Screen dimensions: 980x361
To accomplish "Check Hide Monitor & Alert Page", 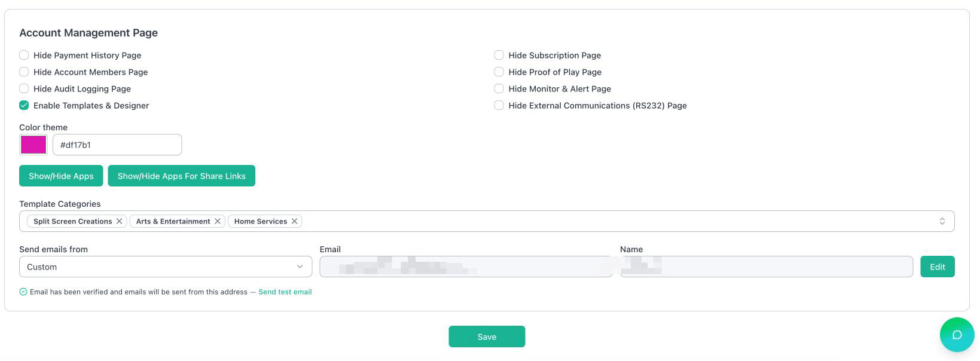I will [x=499, y=88].
